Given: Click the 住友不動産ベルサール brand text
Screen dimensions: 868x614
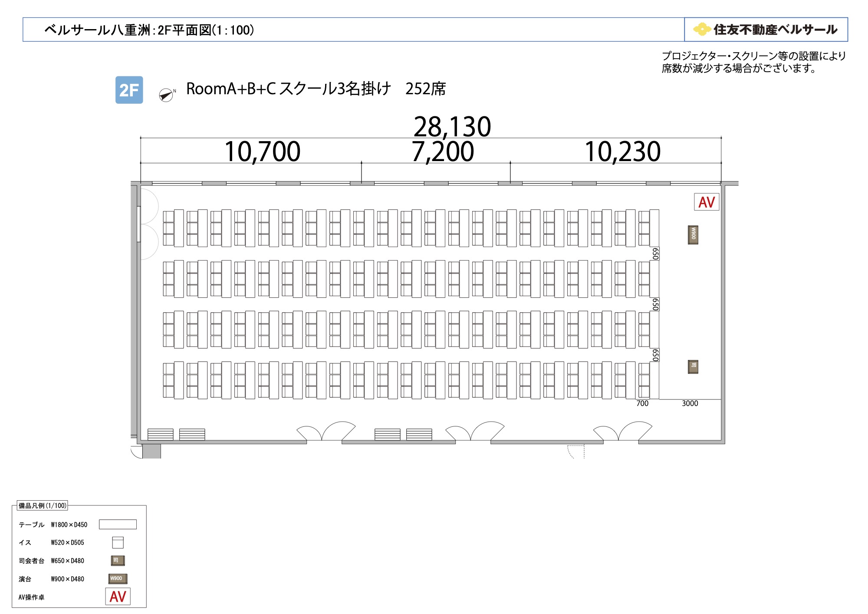Looking at the screenshot, I should pos(775,30).
